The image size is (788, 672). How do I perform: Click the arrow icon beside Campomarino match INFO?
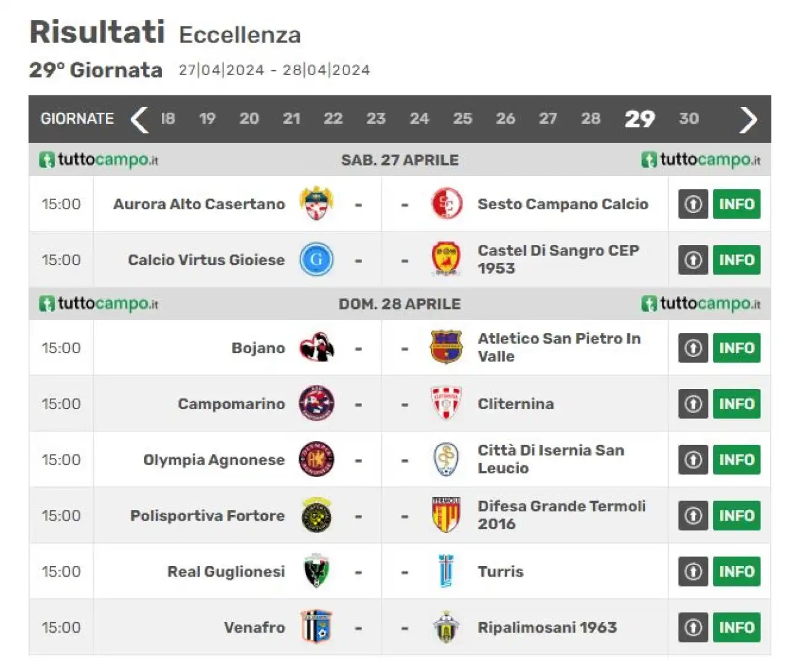coord(693,404)
